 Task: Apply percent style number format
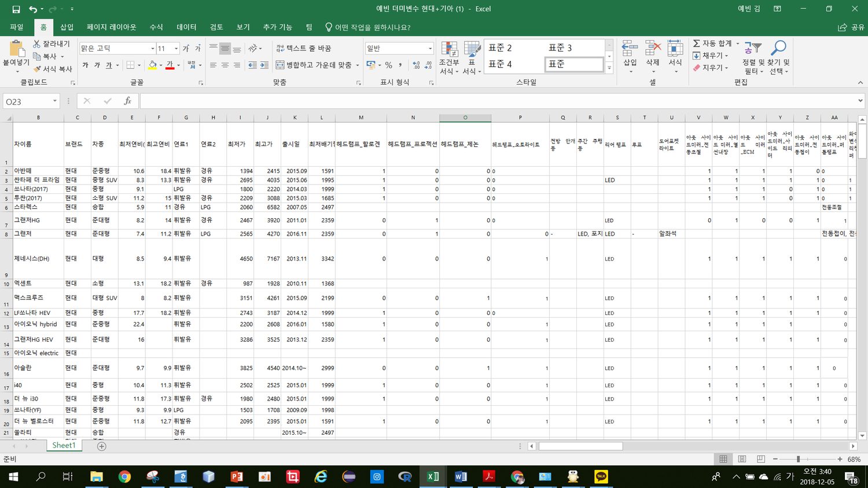click(x=389, y=65)
